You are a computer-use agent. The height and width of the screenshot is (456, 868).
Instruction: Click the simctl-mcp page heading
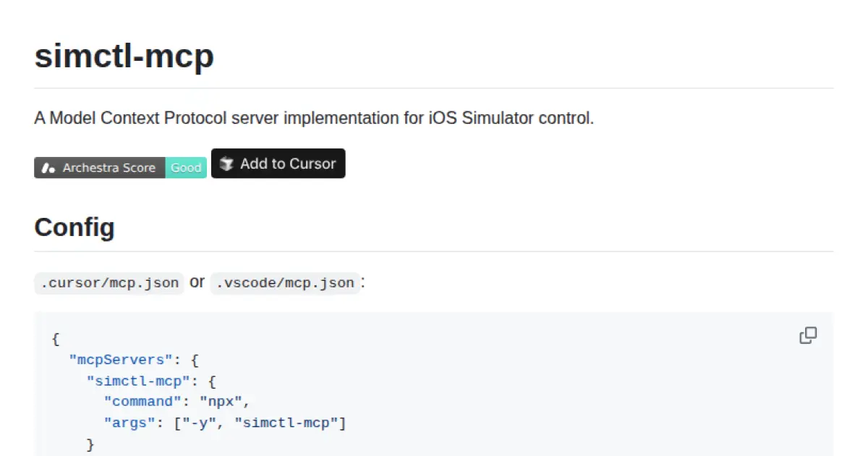[x=124, y=56]
